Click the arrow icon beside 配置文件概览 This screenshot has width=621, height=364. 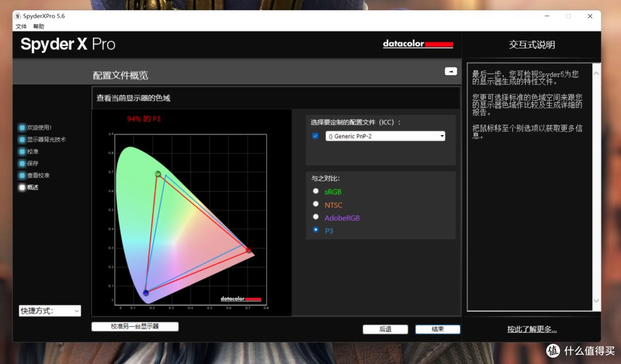[x=451, y=71]
